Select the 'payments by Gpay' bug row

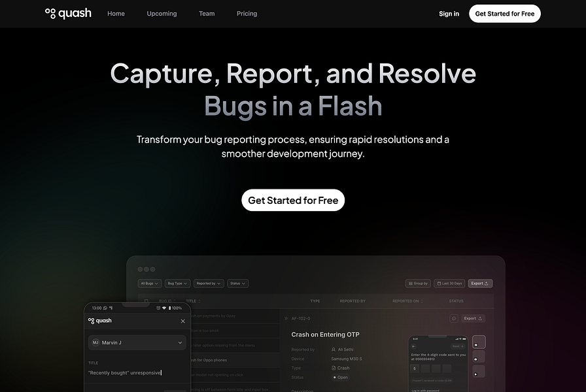tap(235, 316)
